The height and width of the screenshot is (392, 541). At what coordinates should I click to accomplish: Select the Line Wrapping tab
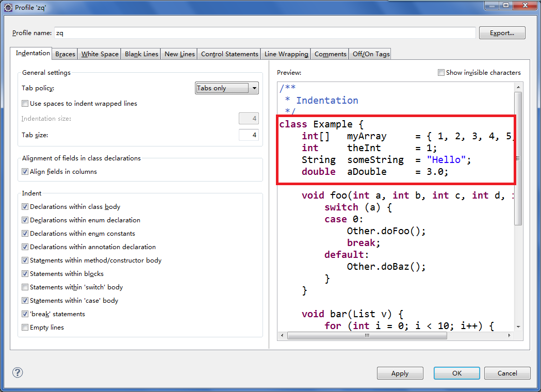[x=286, y=54]
